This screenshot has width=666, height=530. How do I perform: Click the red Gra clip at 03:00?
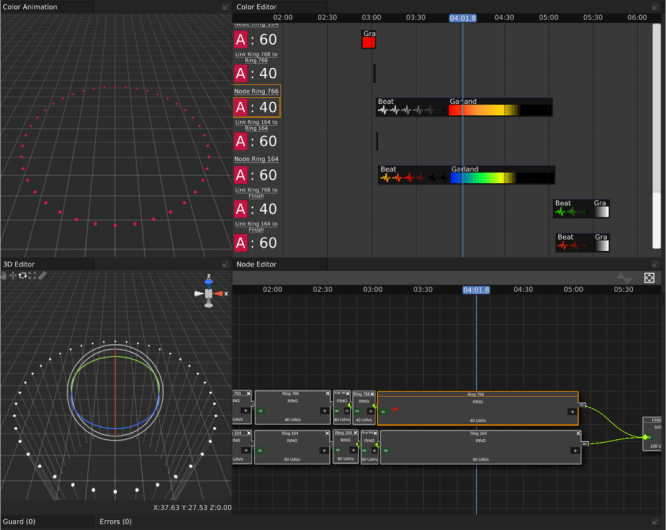tap(368, 40)
